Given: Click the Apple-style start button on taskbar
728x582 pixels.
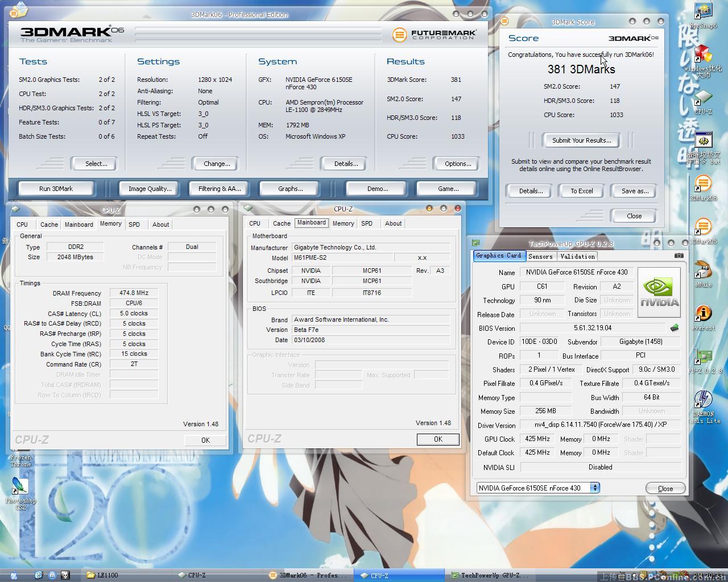Looking at the screenshot, I should coord(14,575).
